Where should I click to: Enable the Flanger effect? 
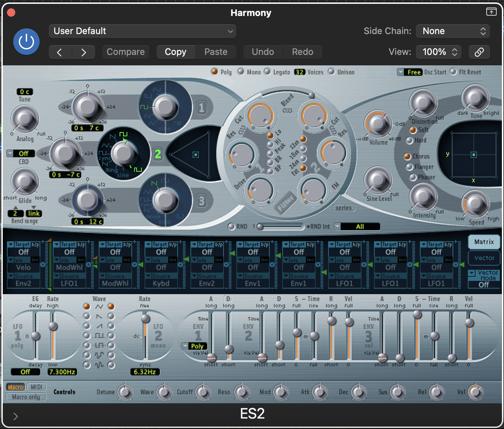[410, 167]
